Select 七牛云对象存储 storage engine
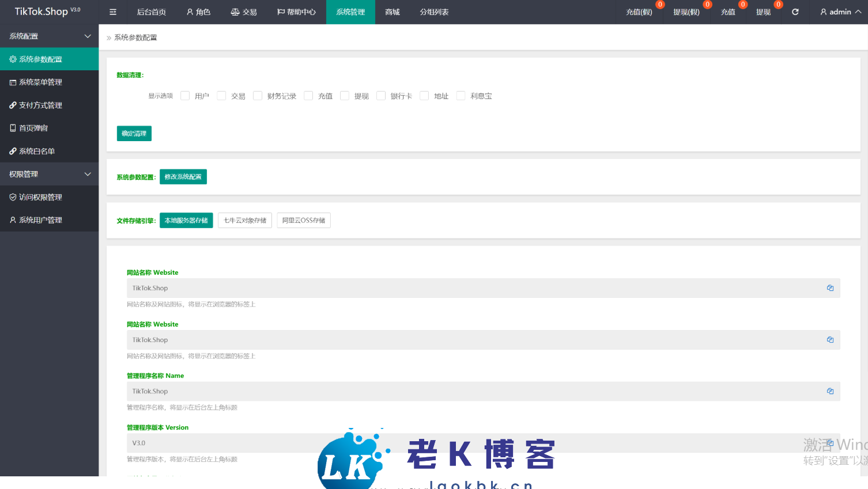868x489 pixels. (x=245, y=221)
